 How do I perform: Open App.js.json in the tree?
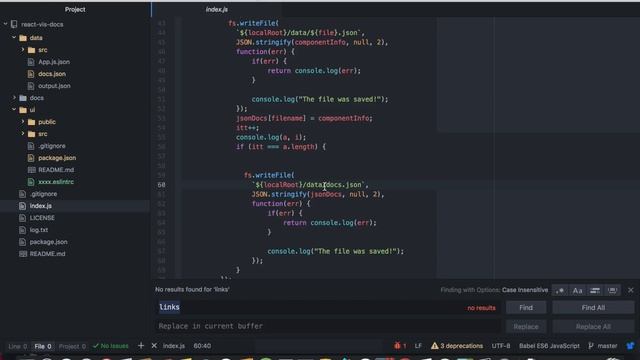(54, 62)
